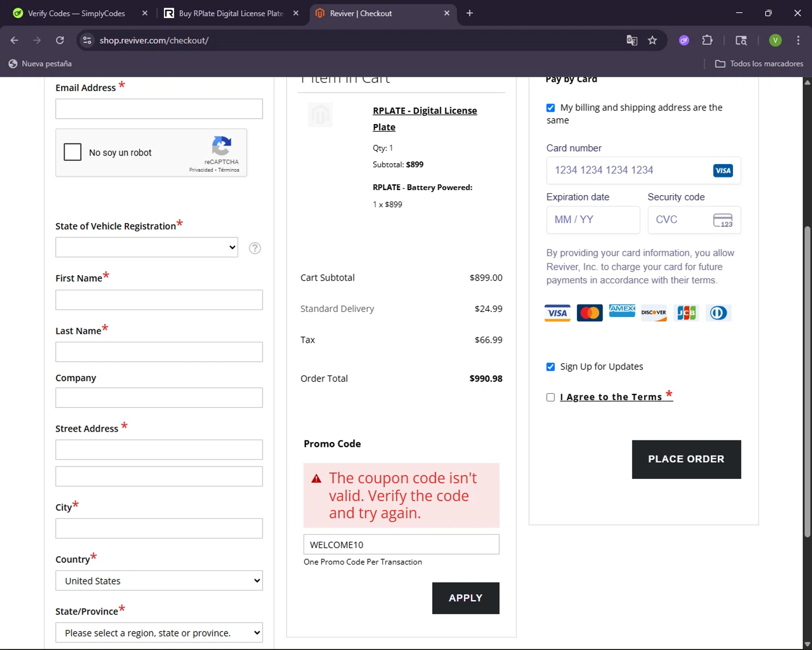Screen dimensions: 812x650
Task: Uncheck Sign Up for Updates
Action: (551, 367)
